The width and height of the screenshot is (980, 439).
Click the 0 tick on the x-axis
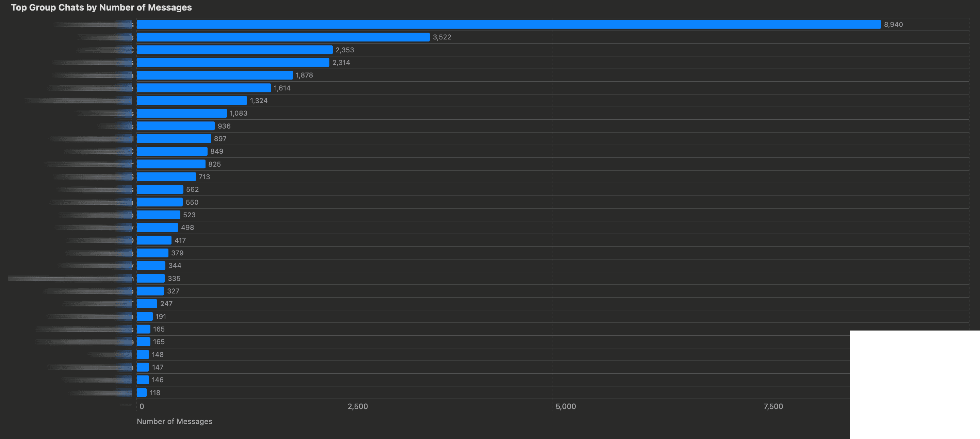pos(142,406)
